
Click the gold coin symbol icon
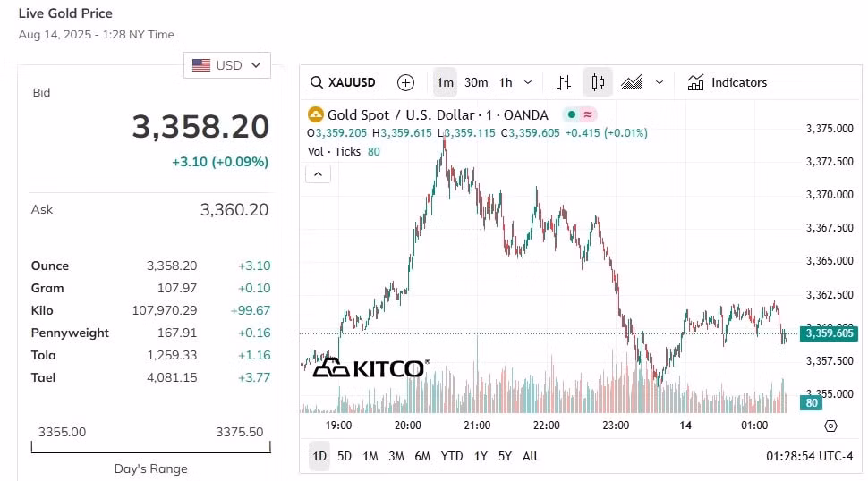pyautogui.click(x=316, y=114)
